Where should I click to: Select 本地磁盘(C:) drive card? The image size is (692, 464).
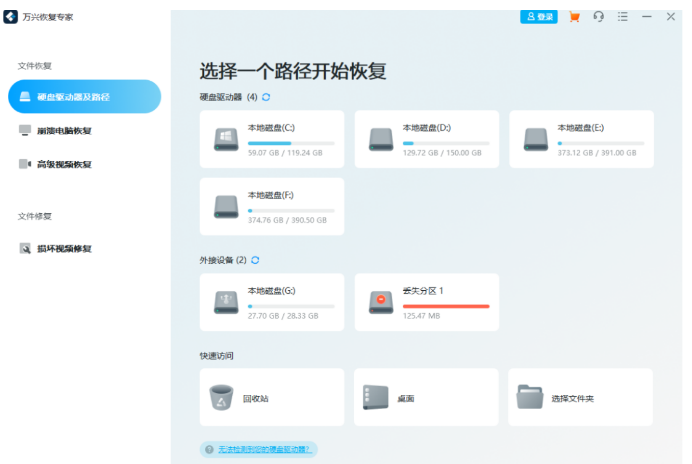pyautogui.click(x=272, y=139)
